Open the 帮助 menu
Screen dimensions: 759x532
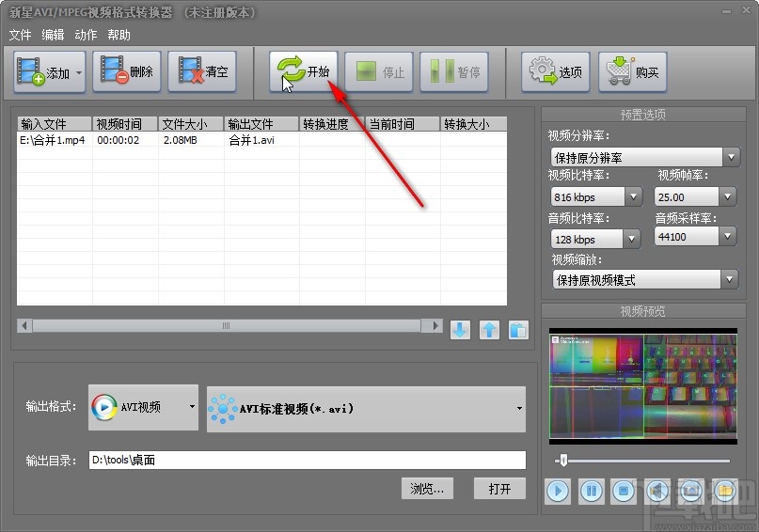119,35
